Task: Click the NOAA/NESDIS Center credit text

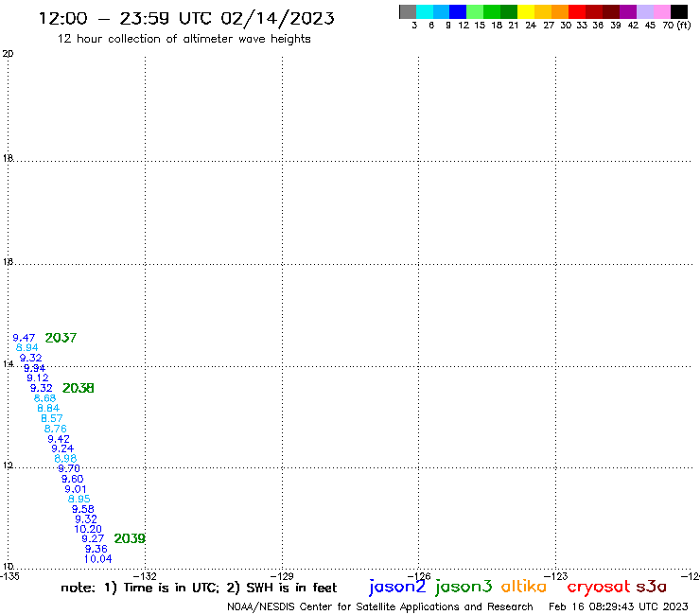Action: [380, 606]
